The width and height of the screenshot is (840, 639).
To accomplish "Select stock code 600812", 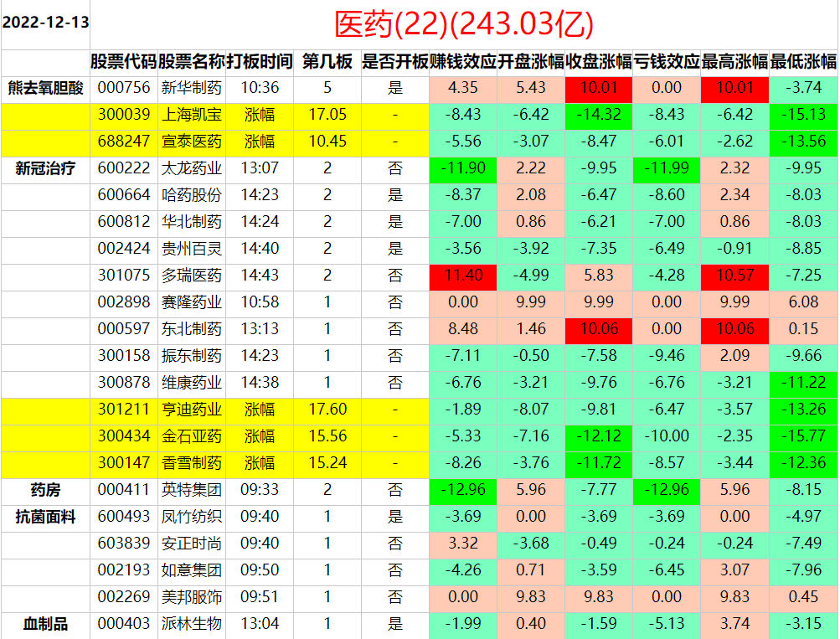I will tap(124, 222).
